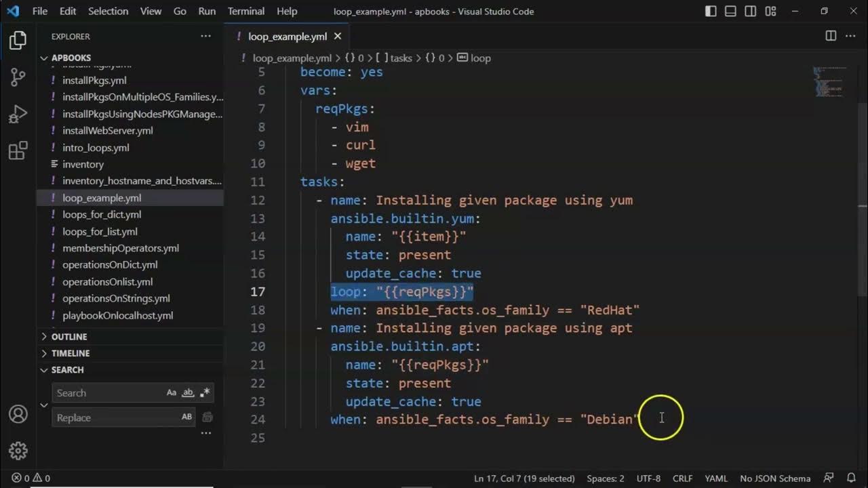Close the loop_example.yml editor tab
Viewport: 868px width, 488px height.
pyautogui.click(x=338, y=37)
